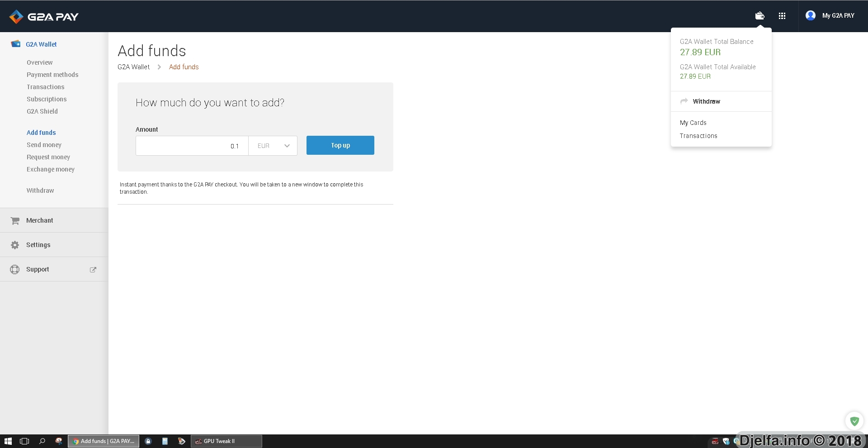Click the 27.89 EUR total available amount
The image size is (868, 448).
coord(695,76)
